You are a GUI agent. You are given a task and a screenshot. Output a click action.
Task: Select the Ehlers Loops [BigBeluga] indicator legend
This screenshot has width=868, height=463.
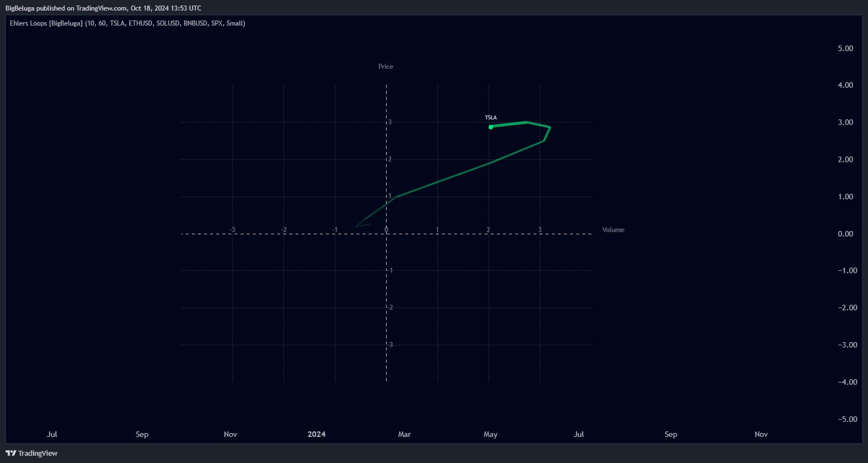coord(128,23)
